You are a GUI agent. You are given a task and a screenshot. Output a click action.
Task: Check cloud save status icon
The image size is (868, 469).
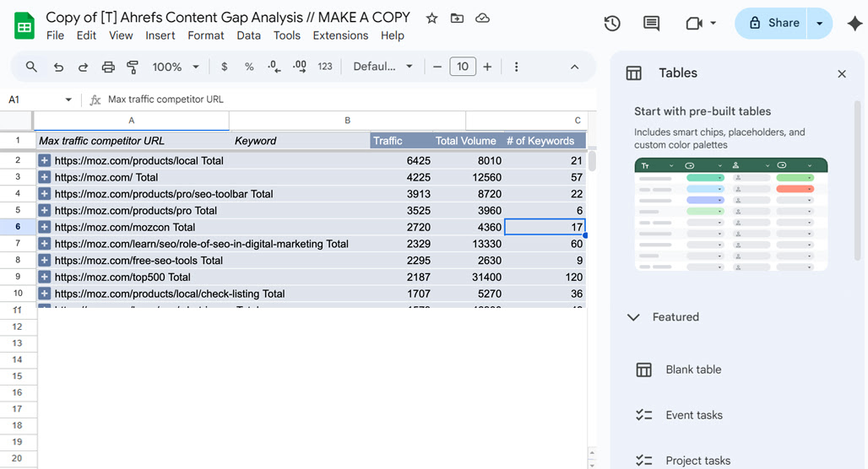coord(483,19)
